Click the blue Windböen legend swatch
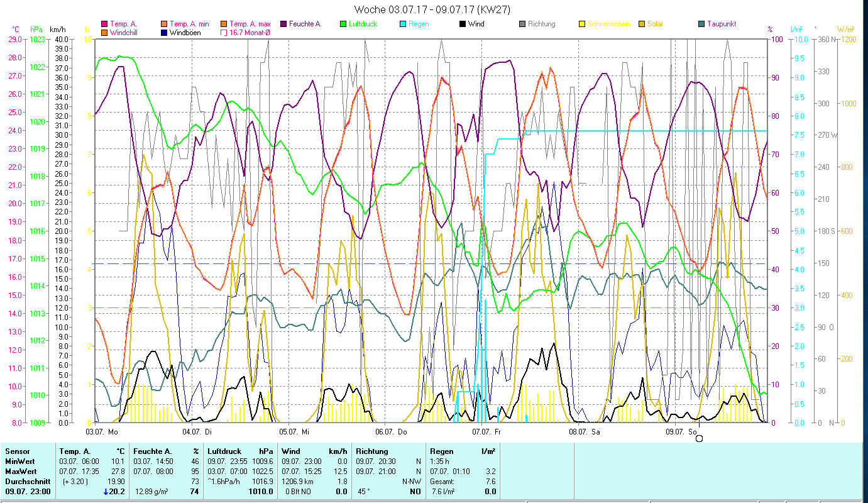This screenshot has width=868, height=503. pyautogui.click(x=163, y=33)
